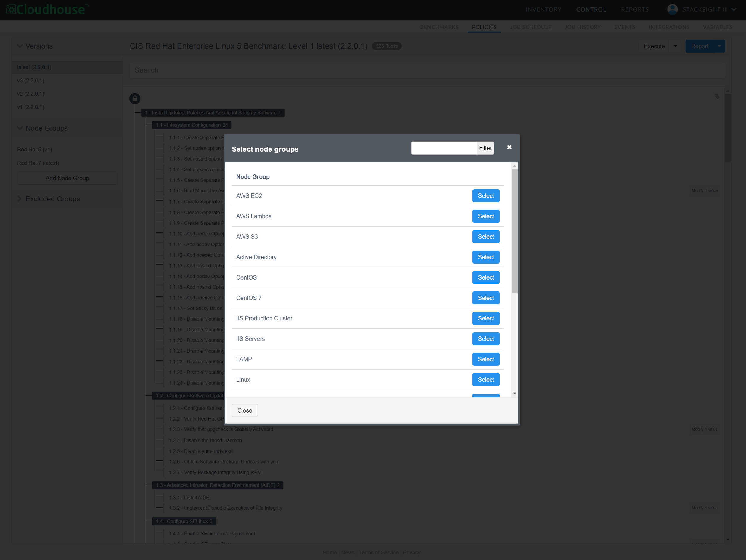Switch to the Policies tab

point(484,27)
